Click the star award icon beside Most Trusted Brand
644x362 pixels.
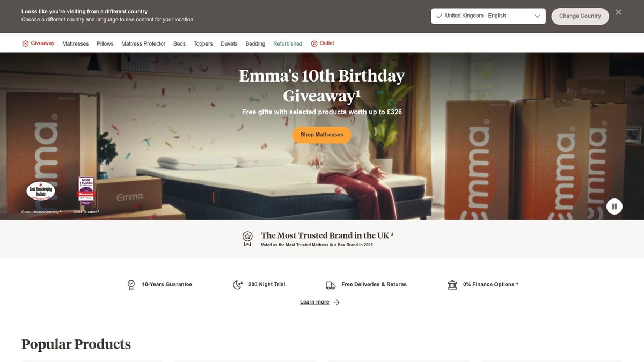point(247,238)
